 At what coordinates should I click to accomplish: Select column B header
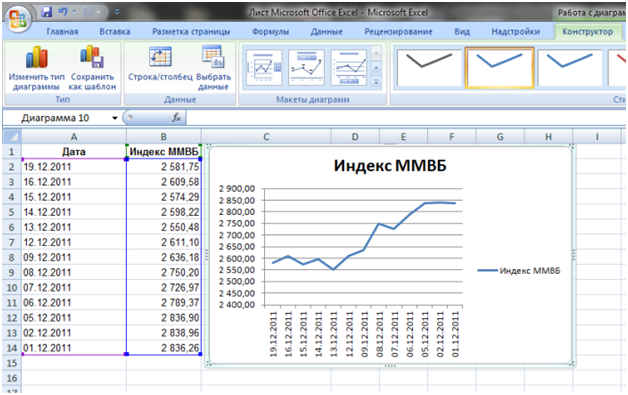coord(164,137)
